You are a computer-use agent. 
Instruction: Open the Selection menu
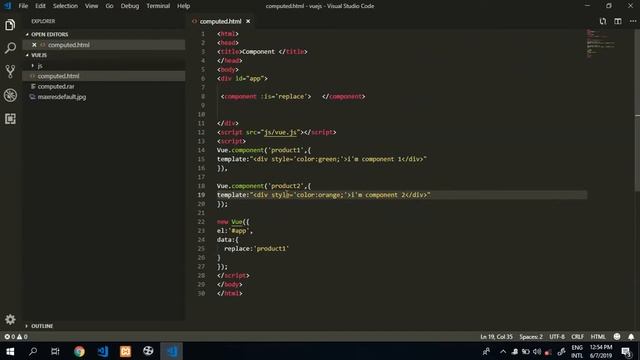65,6
